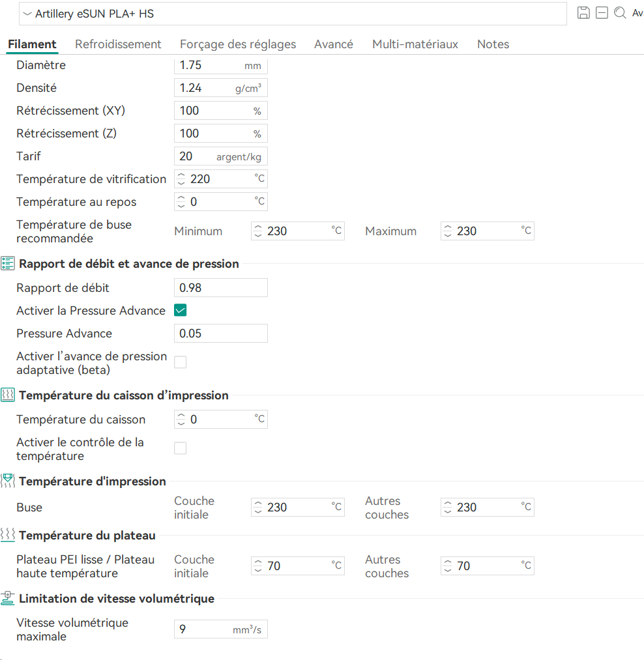Viewport: 644px width, 660px height.
Task: Open the settings search magnifier icon
Action: (x=620, y=13)
